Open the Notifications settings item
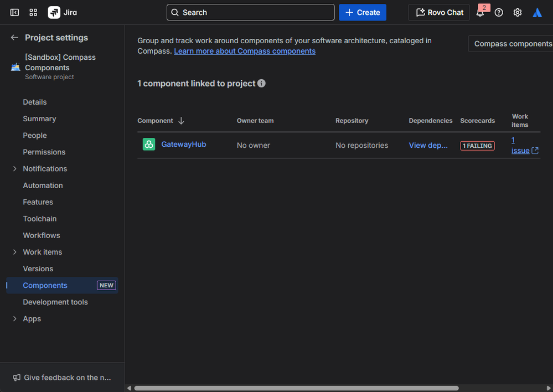Screen dimensions: 553x392 (x=45, y=169)
